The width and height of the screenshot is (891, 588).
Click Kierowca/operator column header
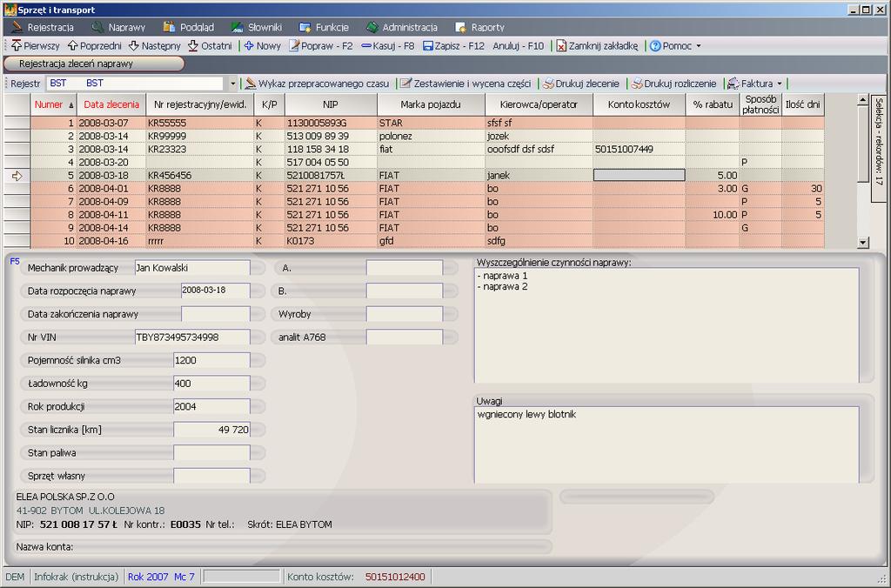(539, 104)
